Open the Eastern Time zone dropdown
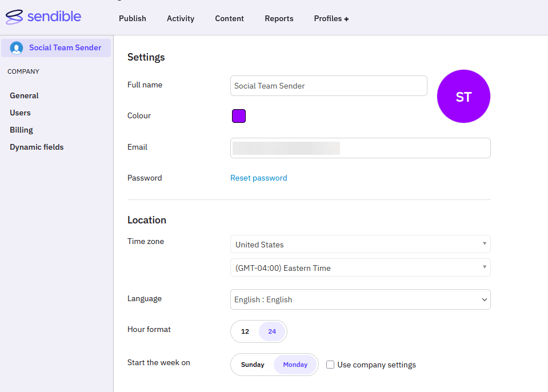This screenshot has height=392, width=548. pos(361,267)
